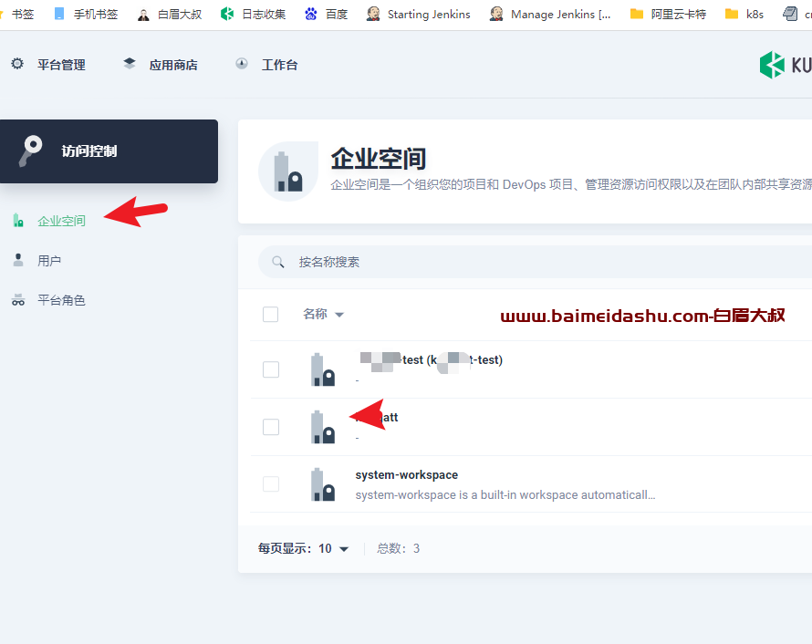Click the -test workspace building icon
The image size is (812, 644).
[x=322, y=369]
